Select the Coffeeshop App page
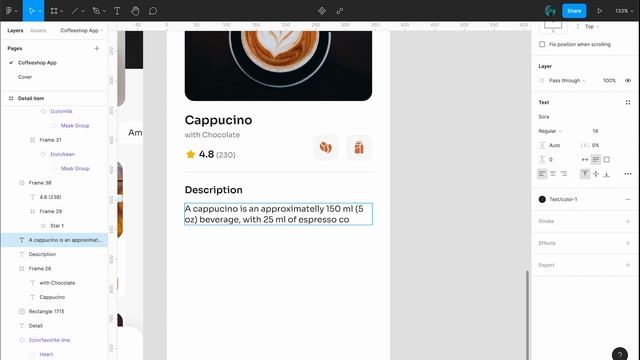Image resolution: width=640 pixels, height=360 pixels. point(37,63)
